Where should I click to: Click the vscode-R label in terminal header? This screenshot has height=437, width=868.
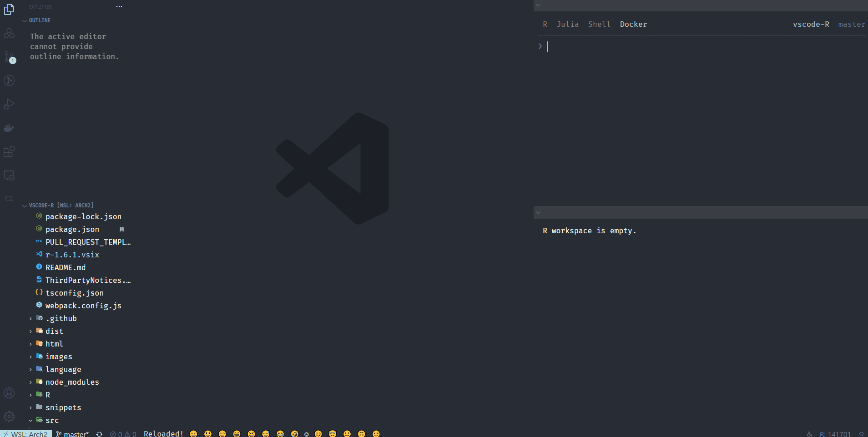coord(811,24)
